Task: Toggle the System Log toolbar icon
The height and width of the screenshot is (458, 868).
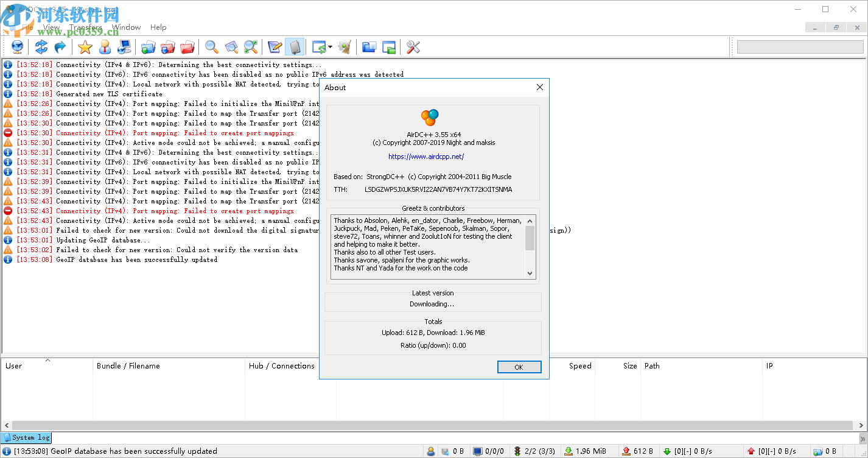Action: click(x=295, y=47)
